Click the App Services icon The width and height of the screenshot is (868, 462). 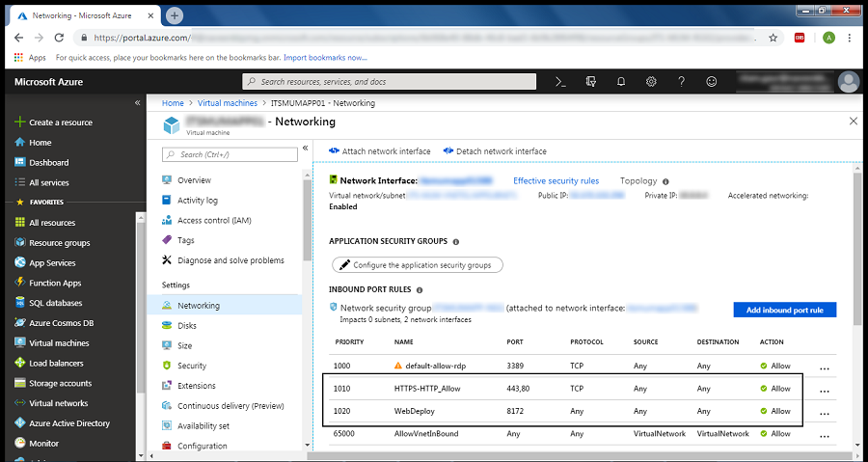20,262
